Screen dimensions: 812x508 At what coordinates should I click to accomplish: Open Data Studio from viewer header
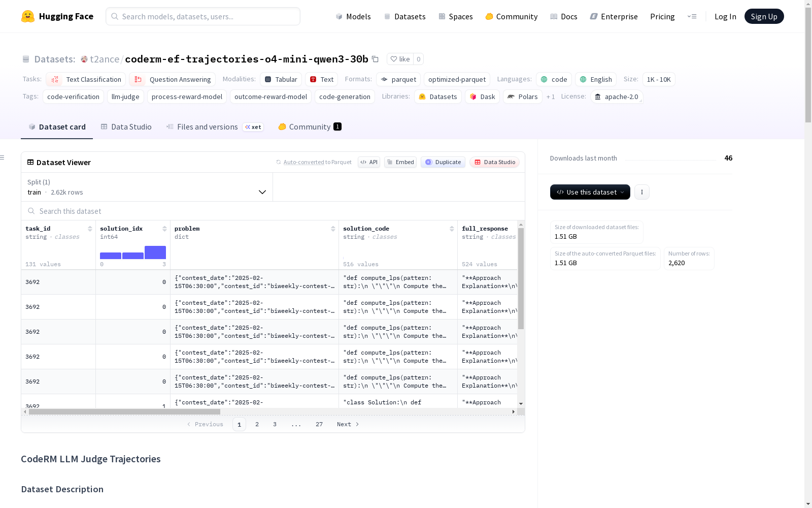point(495,162)
